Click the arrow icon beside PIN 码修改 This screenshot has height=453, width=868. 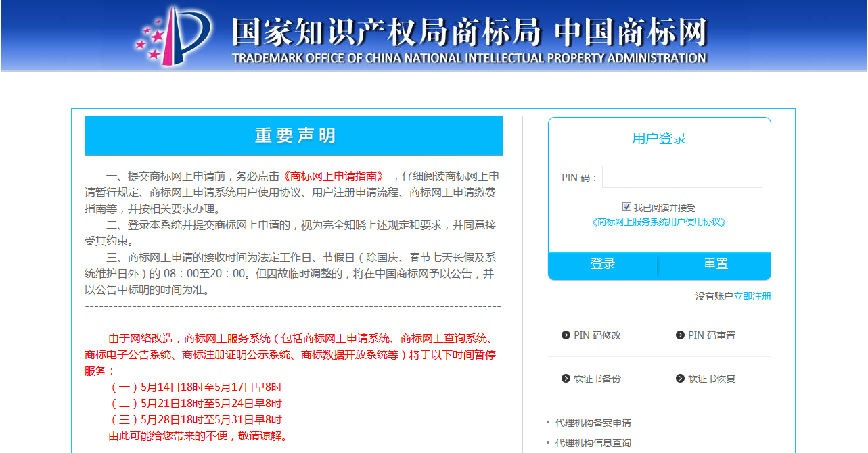coord(566,335)
